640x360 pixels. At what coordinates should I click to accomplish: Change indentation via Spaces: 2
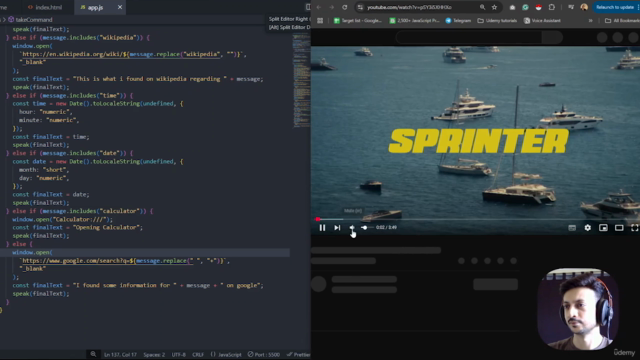154,355
